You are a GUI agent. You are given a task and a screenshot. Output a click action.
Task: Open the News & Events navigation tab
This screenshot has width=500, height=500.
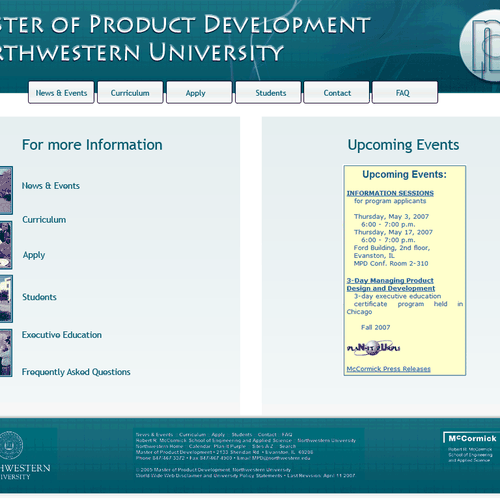point(61,93)
